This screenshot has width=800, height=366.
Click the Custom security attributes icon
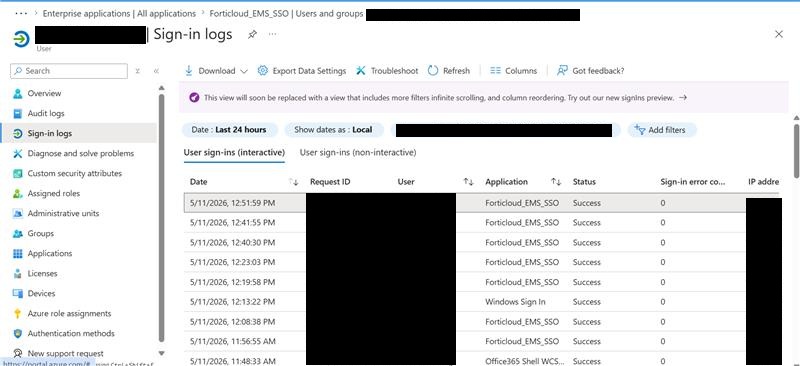point(18,174)
